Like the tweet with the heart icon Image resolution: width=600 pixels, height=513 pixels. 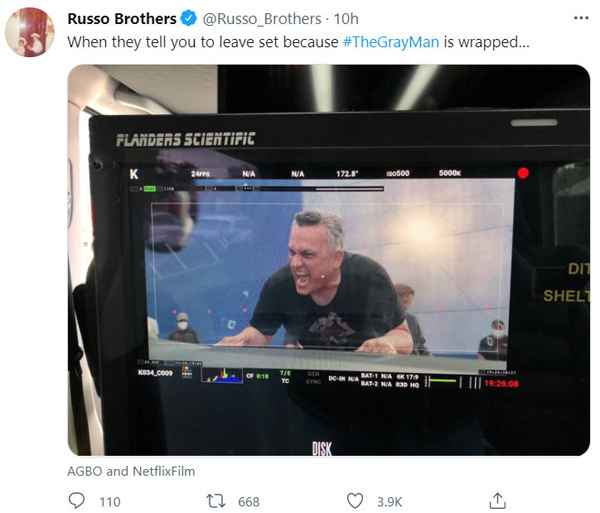[x=355, y=501]
